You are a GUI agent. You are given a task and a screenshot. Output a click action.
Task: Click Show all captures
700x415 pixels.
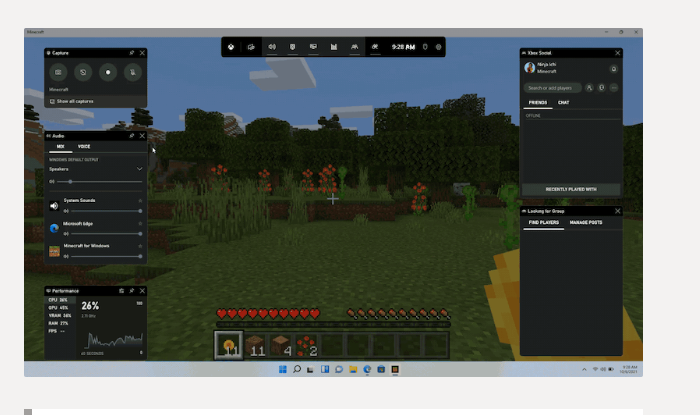(x=75, y=101)
